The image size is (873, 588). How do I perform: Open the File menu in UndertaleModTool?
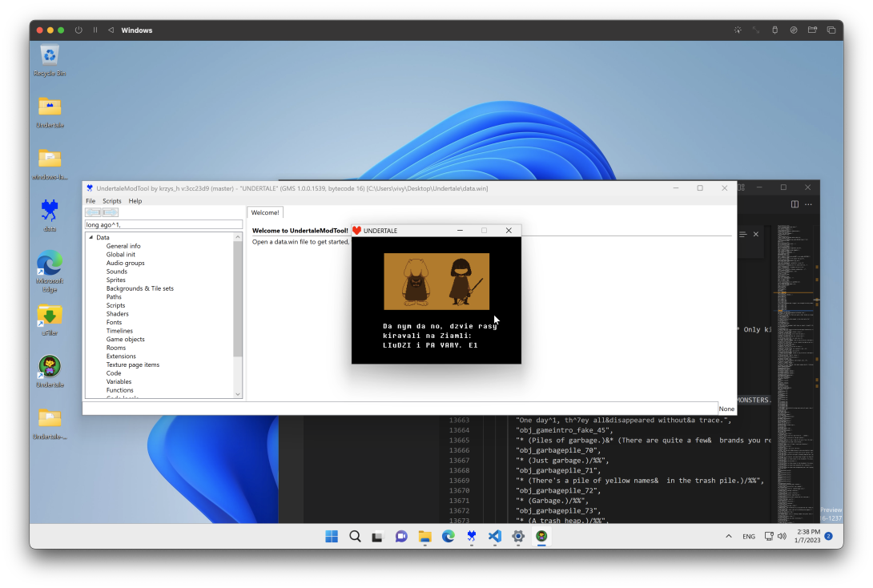pyautogui.click(x=91, y=201)
